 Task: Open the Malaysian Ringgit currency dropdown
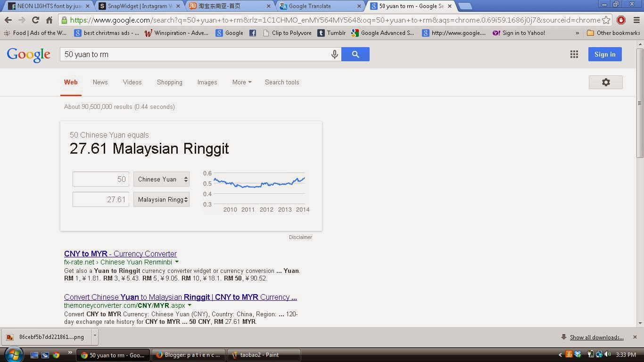click(161, 199)
